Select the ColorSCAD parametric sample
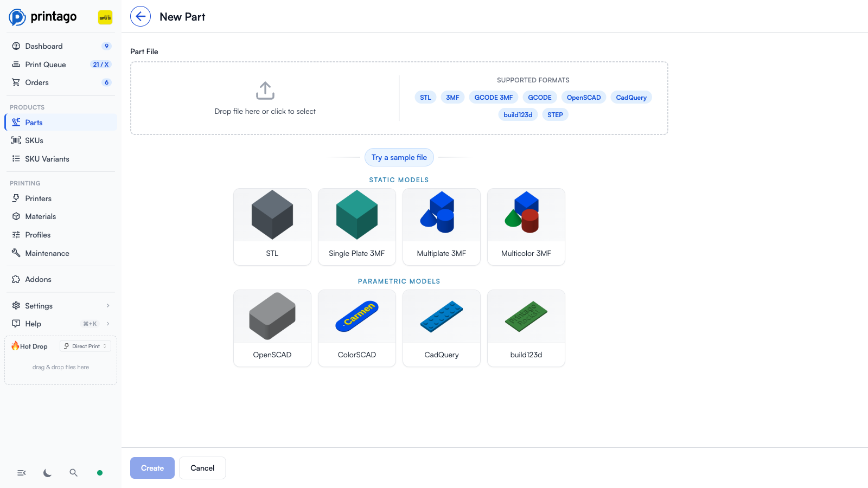 tap(357, 328)
